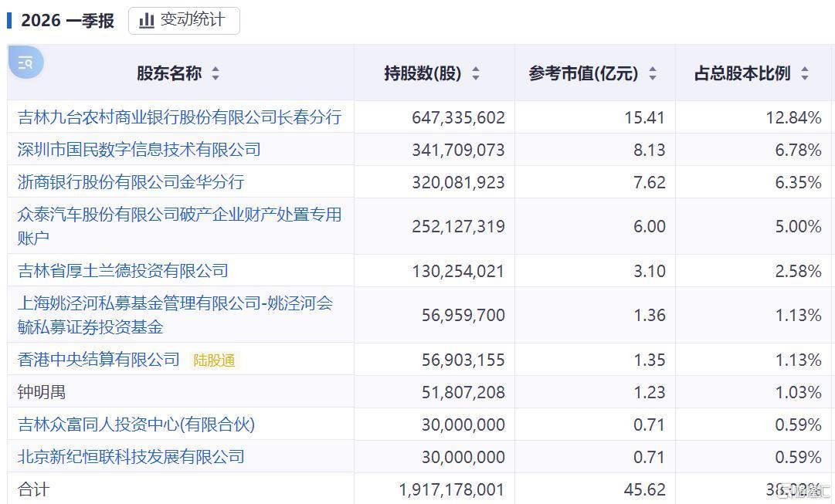Viewport: 835px width, 504px height.
Task: Sort by 股东名称 arrows icon
Action: 216,73
